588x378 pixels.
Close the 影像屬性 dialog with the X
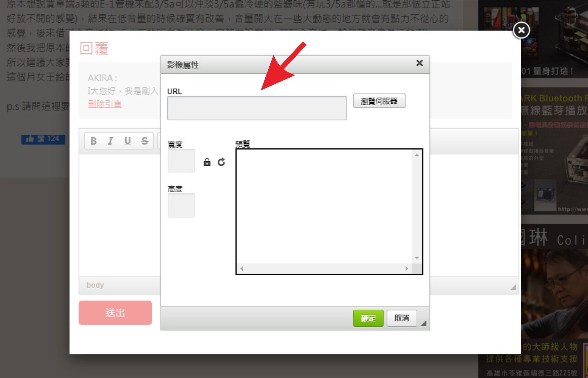pos(420,63)
